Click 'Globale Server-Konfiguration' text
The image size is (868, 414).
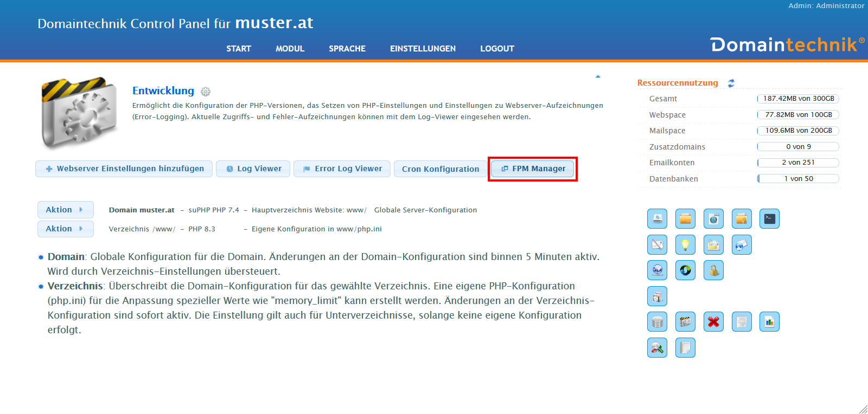point(426,210)
